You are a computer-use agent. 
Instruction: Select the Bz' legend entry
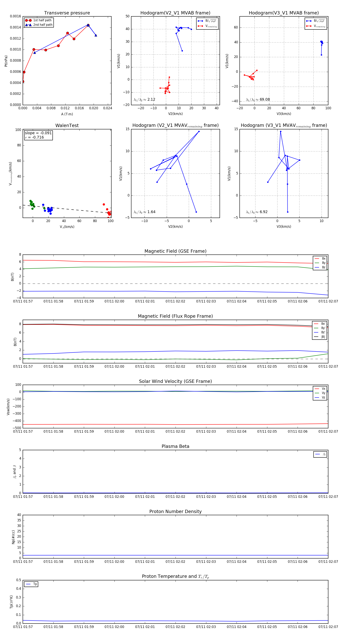tap(320, 332)
